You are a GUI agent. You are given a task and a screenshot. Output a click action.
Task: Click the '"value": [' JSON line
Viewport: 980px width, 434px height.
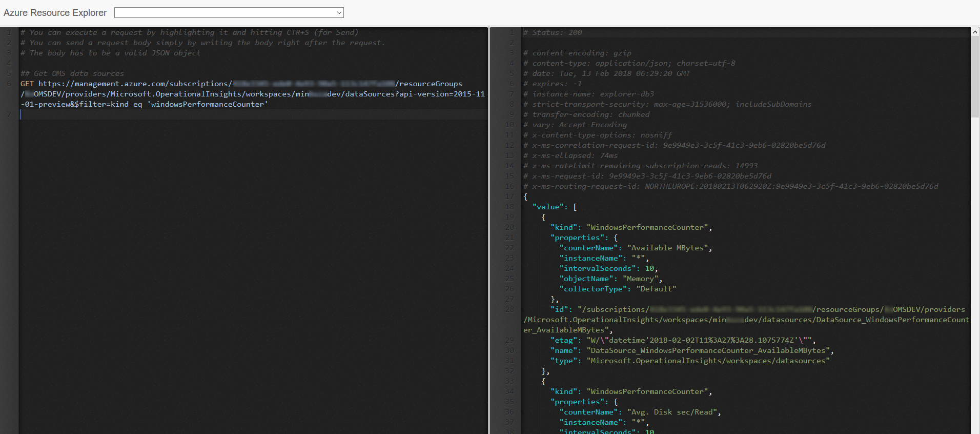[555, 207]
